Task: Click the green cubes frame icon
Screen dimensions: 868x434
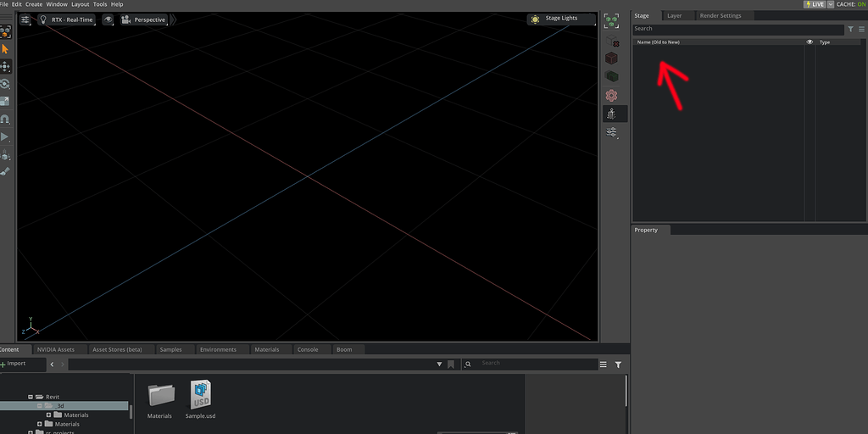Action: click(x=611, y=21)
